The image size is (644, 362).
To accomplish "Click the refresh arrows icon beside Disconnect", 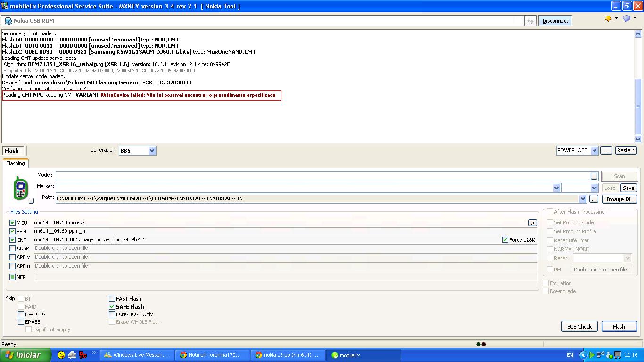I will [530, 21].
